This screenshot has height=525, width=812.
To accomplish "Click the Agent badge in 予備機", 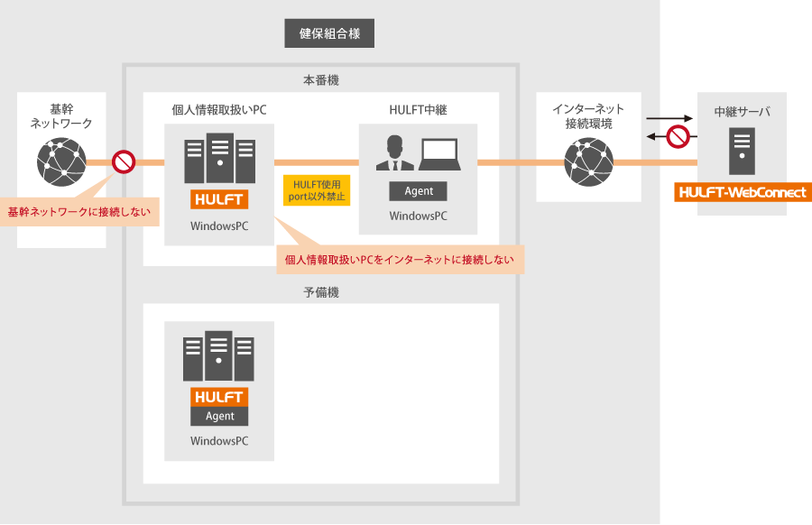I will [219, 416].
